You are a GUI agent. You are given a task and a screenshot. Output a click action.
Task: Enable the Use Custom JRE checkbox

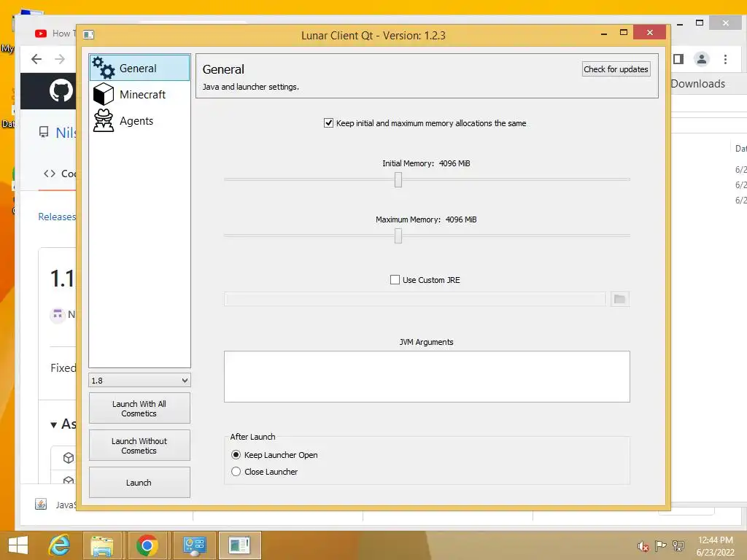click(x=395, y=279)
